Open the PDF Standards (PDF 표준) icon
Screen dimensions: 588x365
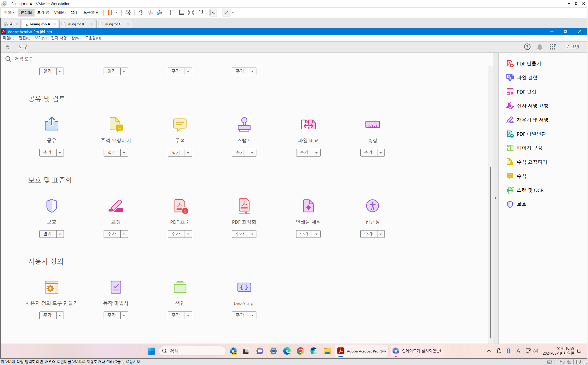(x=180, y=206)
